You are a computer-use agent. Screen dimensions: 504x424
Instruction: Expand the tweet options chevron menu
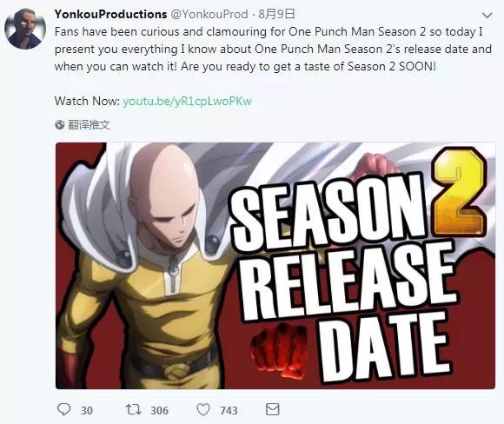coord(487,15)
